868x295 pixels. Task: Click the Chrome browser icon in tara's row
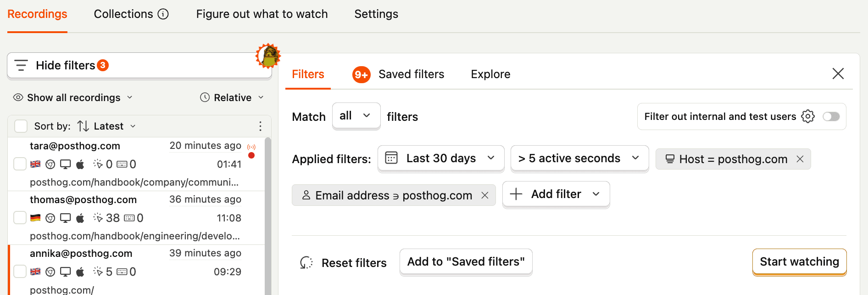50,164
